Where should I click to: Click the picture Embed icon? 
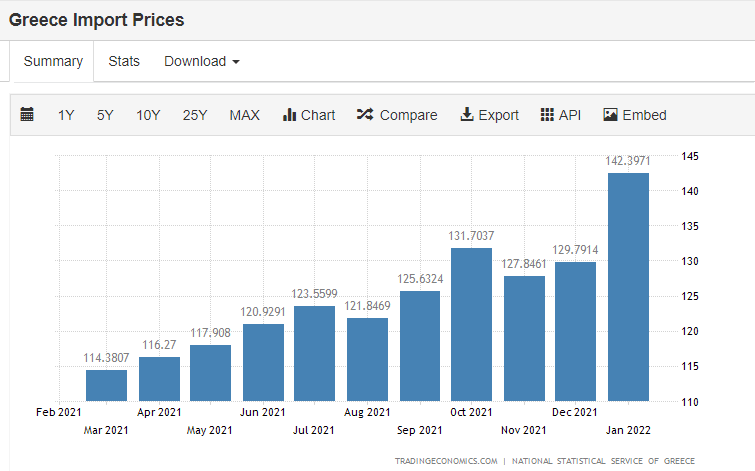coord(610,115)
